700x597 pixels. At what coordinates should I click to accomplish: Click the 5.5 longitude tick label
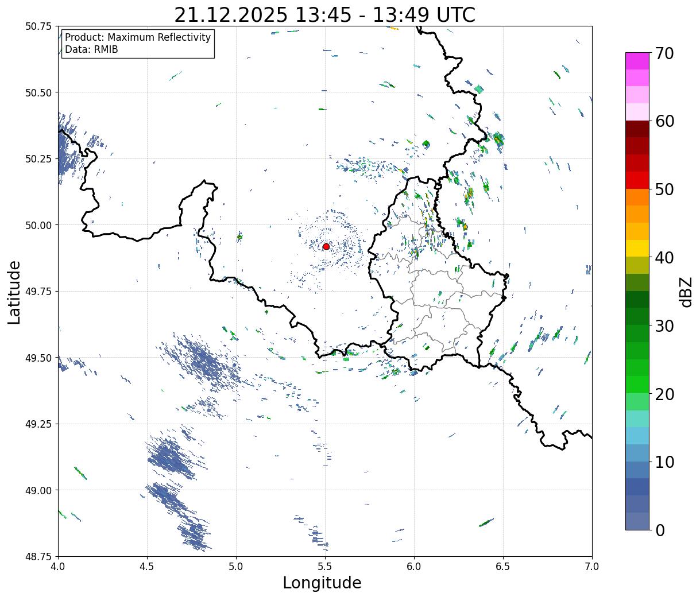coord(325,567)
